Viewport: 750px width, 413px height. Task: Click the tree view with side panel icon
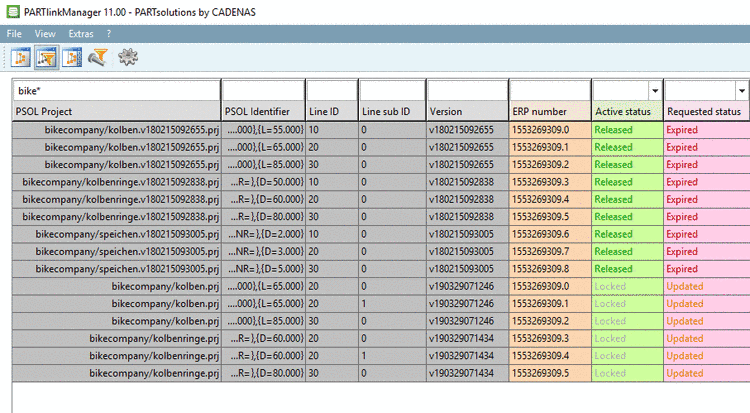point(72,58)
